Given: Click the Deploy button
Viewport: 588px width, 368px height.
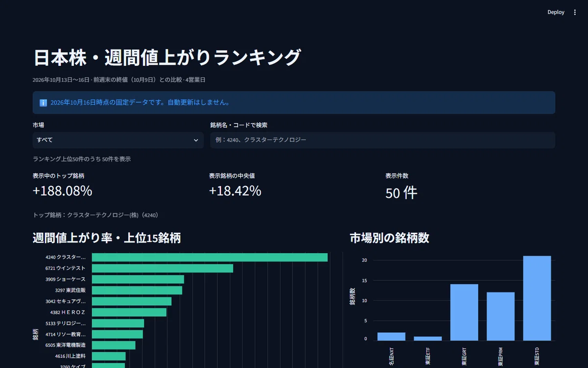Looking at the screenshot, I should pos(556,12).
